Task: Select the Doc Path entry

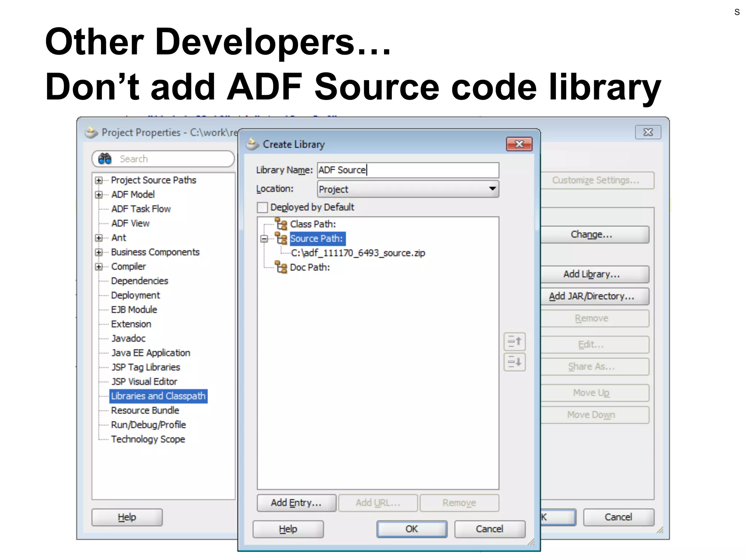Action: tap(310, 267)
